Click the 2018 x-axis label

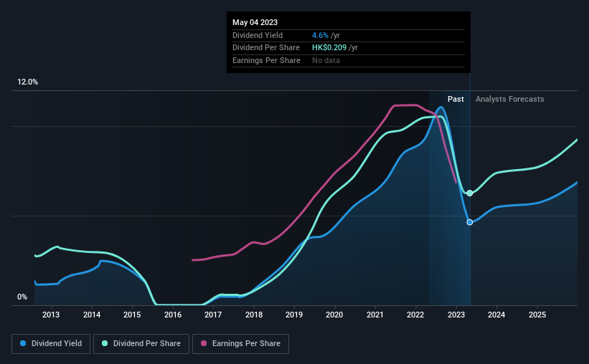click(x=254, y=315)
